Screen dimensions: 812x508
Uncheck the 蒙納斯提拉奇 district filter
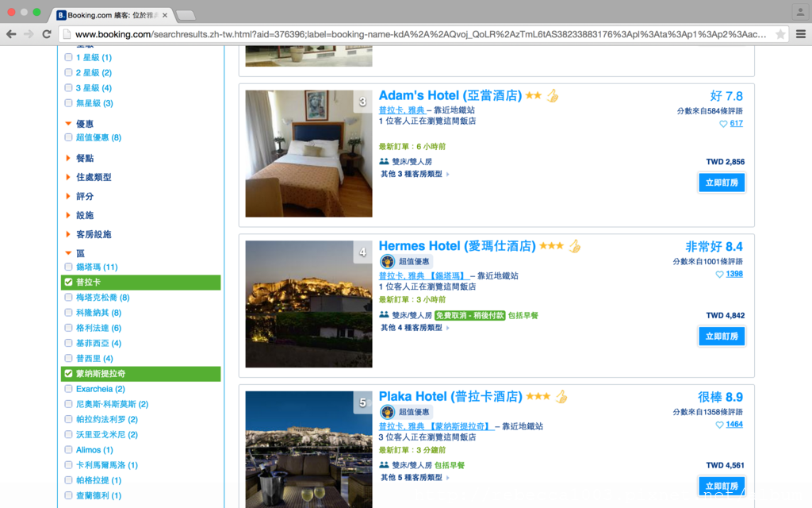pos(68,373)
